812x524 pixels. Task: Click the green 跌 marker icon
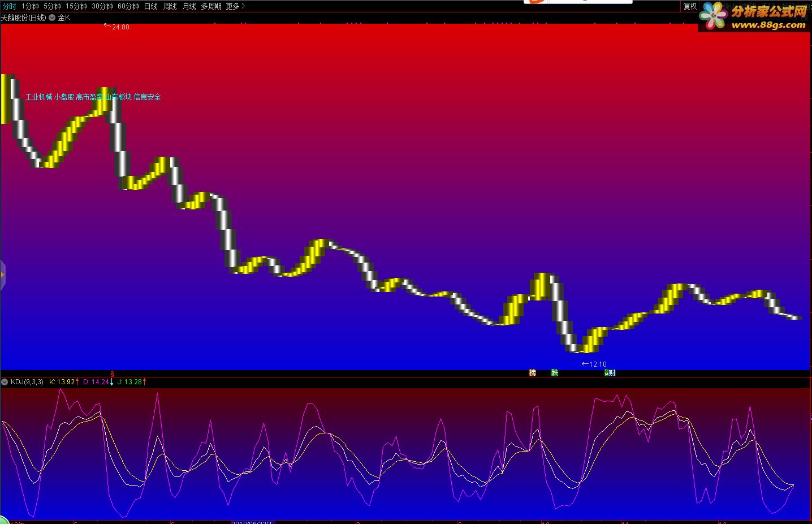pos(555,373)
